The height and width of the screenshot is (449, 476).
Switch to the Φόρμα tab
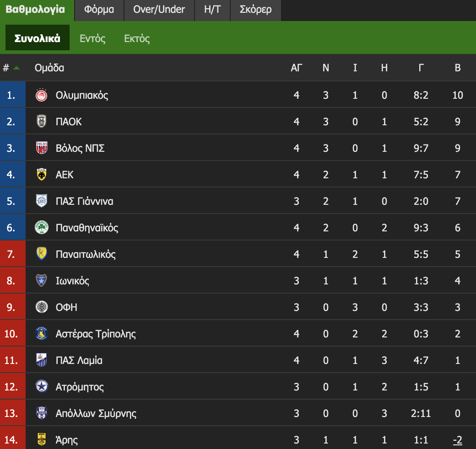tap(99, 10)
